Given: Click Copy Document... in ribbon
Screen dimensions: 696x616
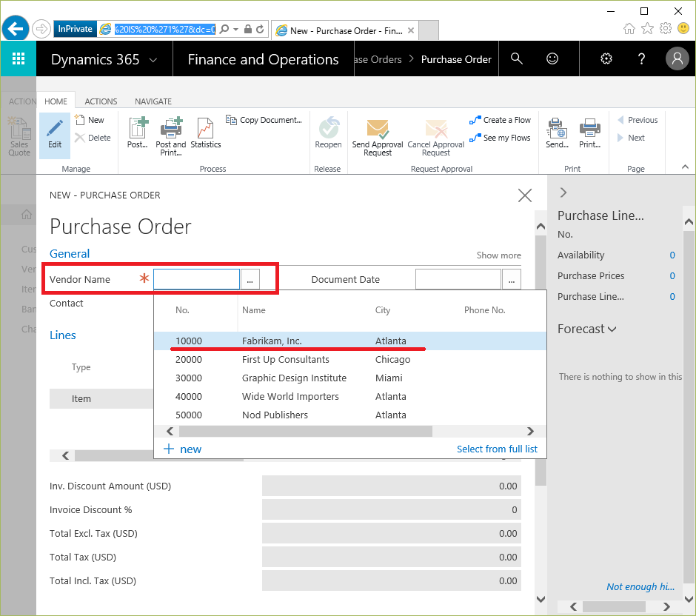Looking at the screenshot, I should click(x=264, y=120).
